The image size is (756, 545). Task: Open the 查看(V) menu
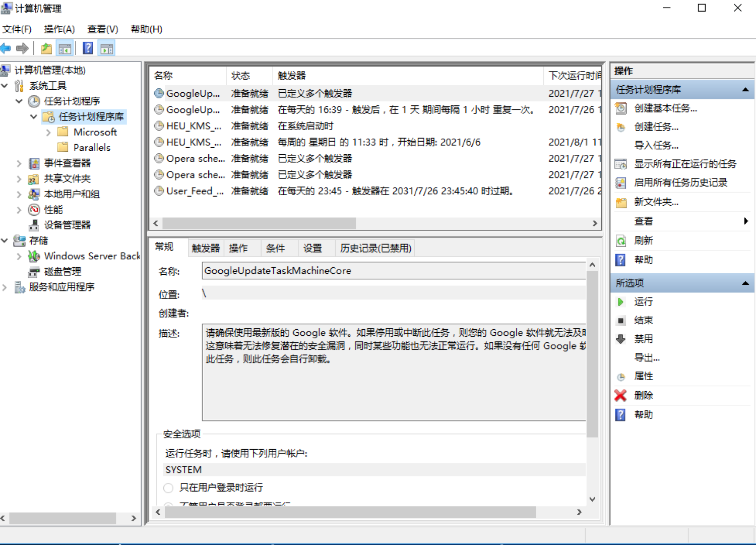point(102,29)
